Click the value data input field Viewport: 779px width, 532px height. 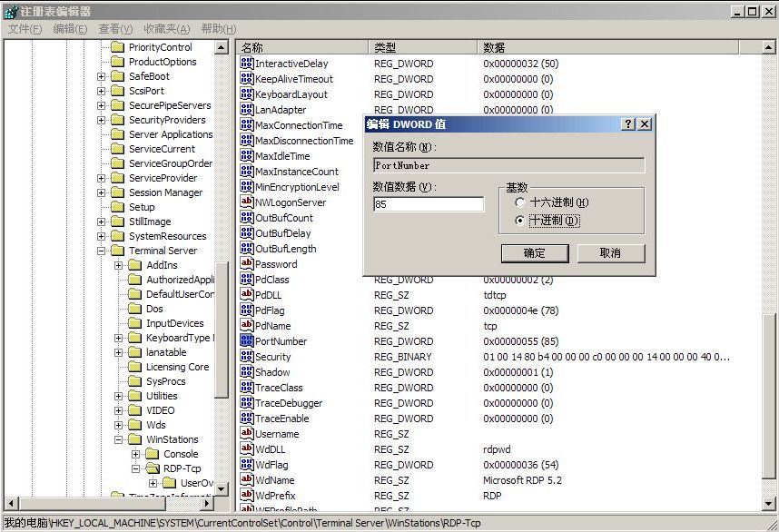[429, 205]
